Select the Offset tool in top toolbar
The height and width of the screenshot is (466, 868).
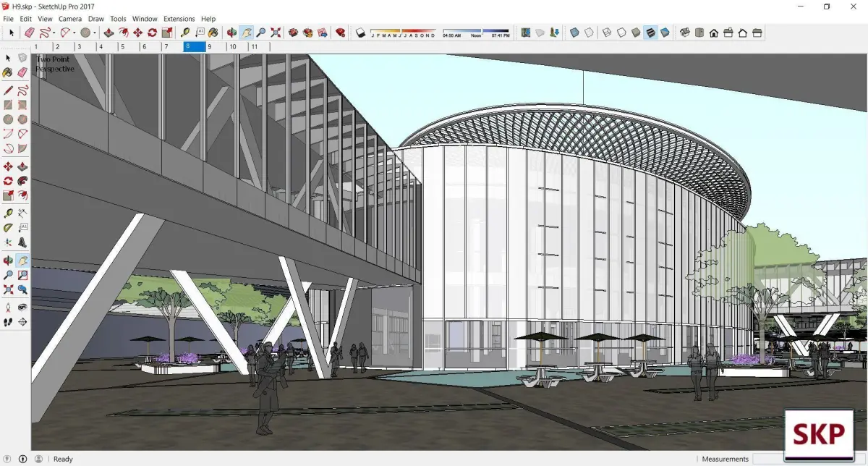(x=123, y=33)
